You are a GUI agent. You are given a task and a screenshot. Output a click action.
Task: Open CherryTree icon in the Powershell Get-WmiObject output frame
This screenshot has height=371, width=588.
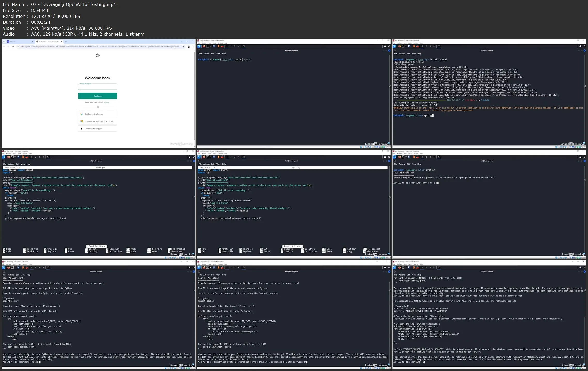coord(417,268)
